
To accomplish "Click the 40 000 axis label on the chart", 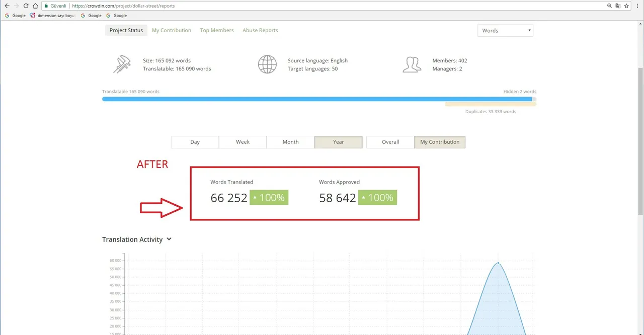I will click(x=115, y=293).
